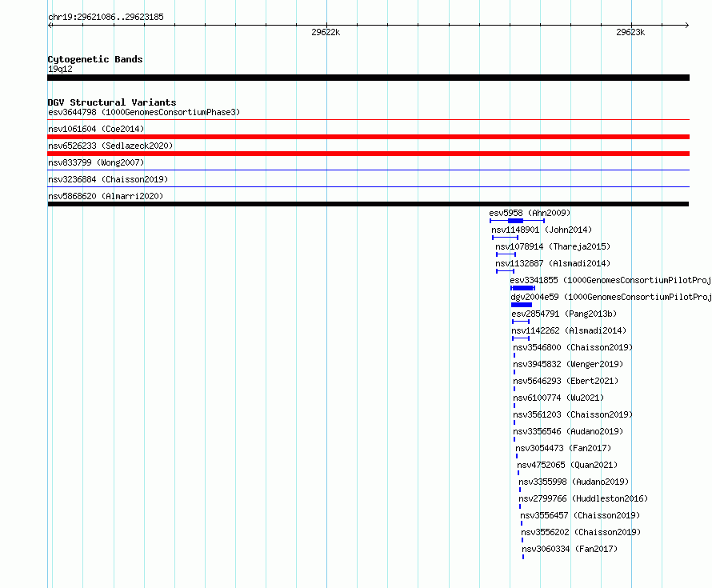
Task: Open variant esv2854791 (Pang2013b) label
Action: [564, 314]
